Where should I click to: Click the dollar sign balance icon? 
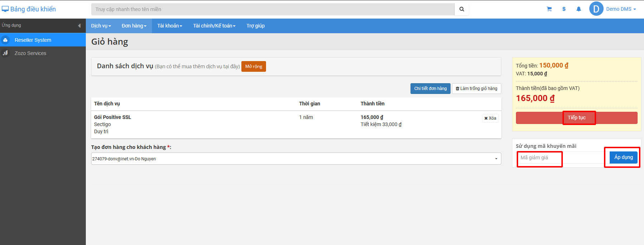564,9
